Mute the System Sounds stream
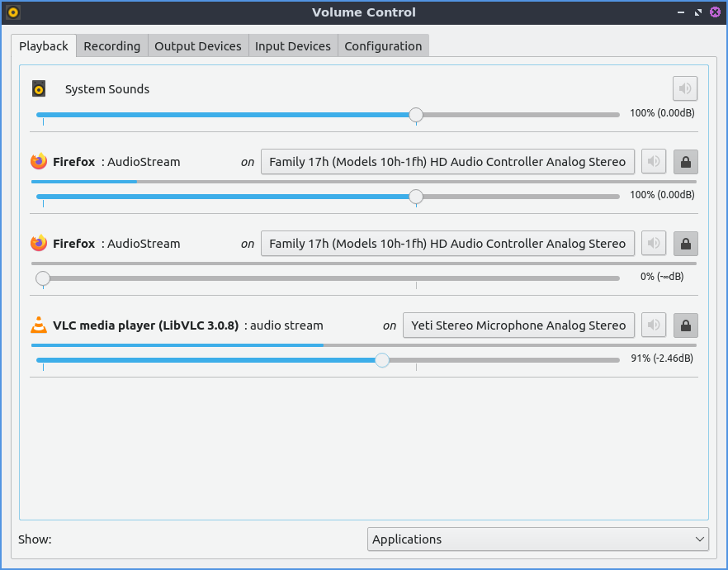This screenshot has height=570, width=728. pos(684,88)
